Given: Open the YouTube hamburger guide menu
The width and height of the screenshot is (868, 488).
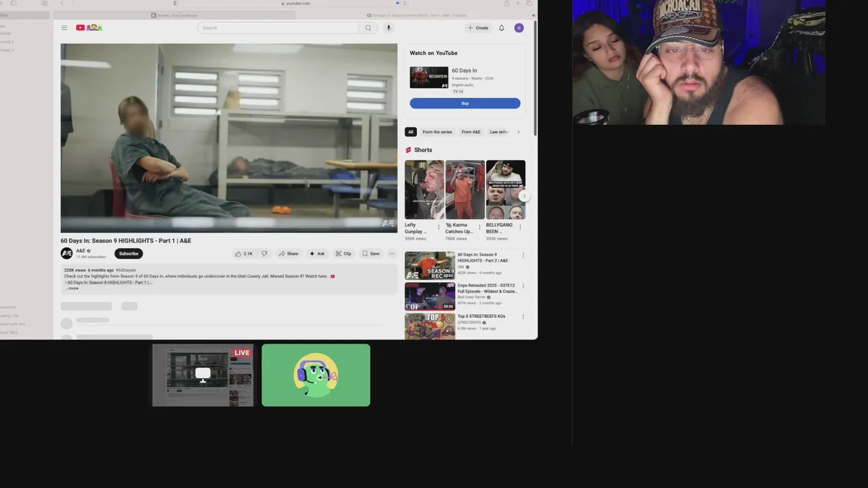Looking at the screenshot, I should 64,28.
